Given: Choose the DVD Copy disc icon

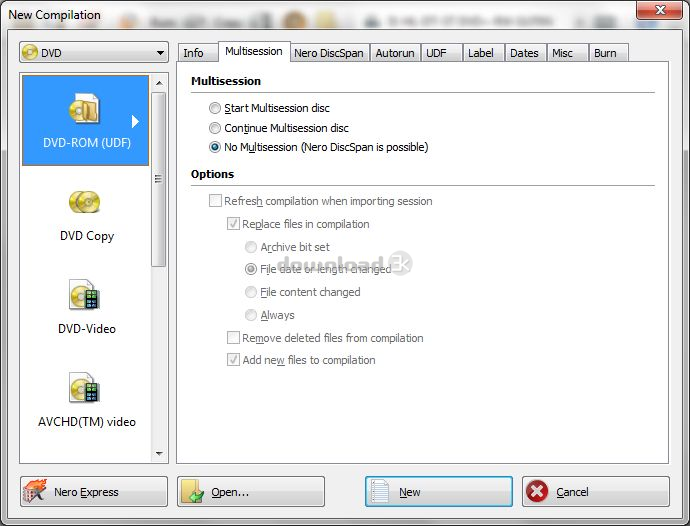Looking at the screenshot, I should click(84, 203).
